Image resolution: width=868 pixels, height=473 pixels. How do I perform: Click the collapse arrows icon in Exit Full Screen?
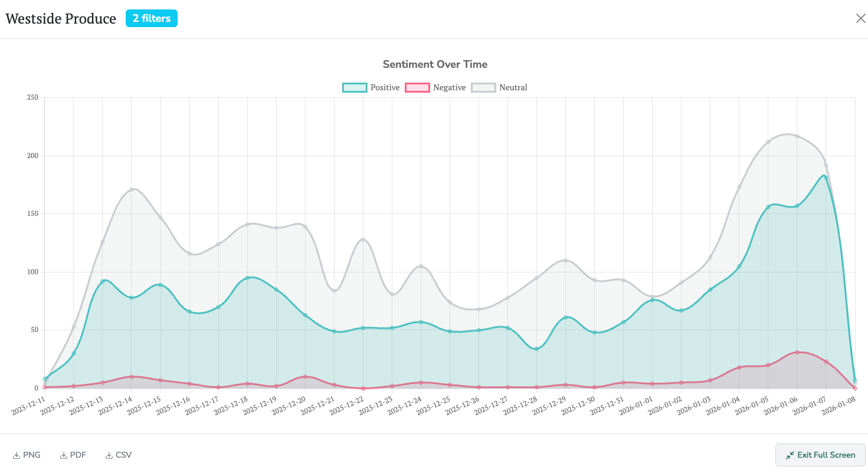click(x=790, y=455)
